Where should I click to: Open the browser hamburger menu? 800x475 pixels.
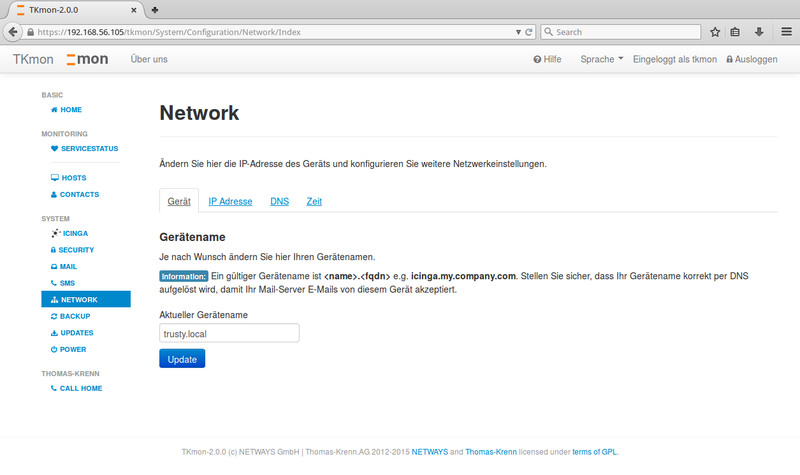pos(786,32)
